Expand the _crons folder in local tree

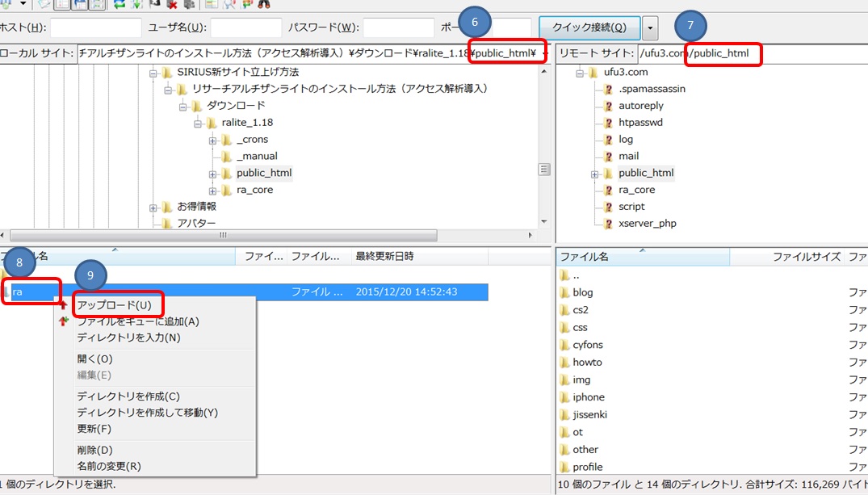point(213,140)
